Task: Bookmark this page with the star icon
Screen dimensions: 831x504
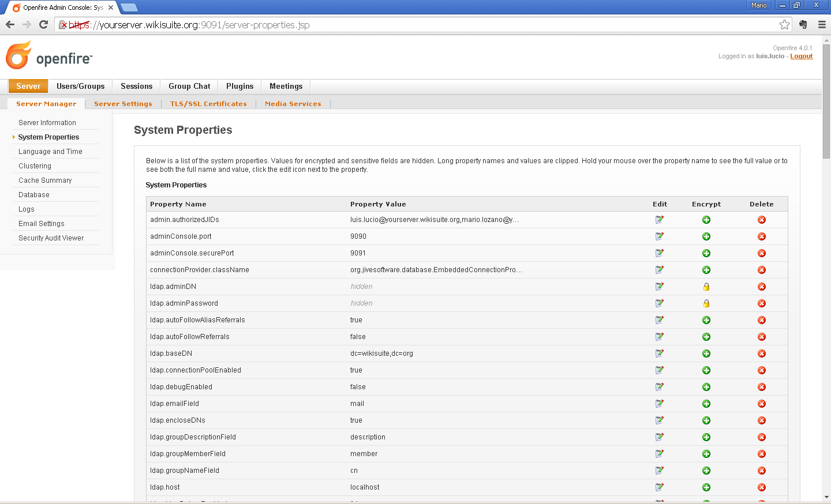Action: pos(784,25)
